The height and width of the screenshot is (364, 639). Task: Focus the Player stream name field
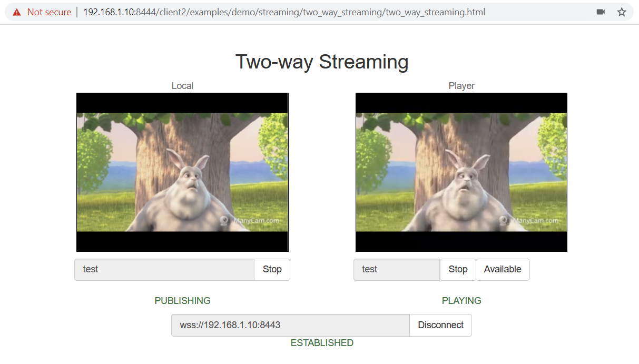coord(396,270)
